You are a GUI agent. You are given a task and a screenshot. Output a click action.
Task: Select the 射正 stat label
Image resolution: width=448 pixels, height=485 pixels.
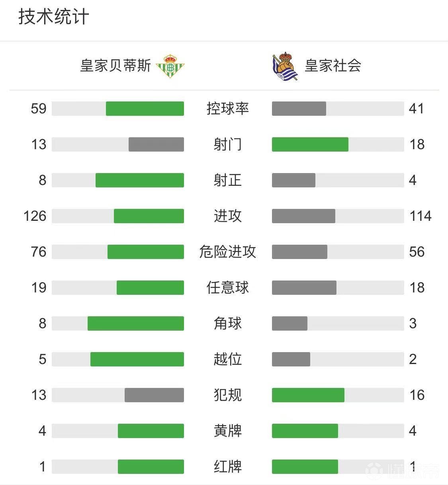pyautogui.click(x=228, y=180)
